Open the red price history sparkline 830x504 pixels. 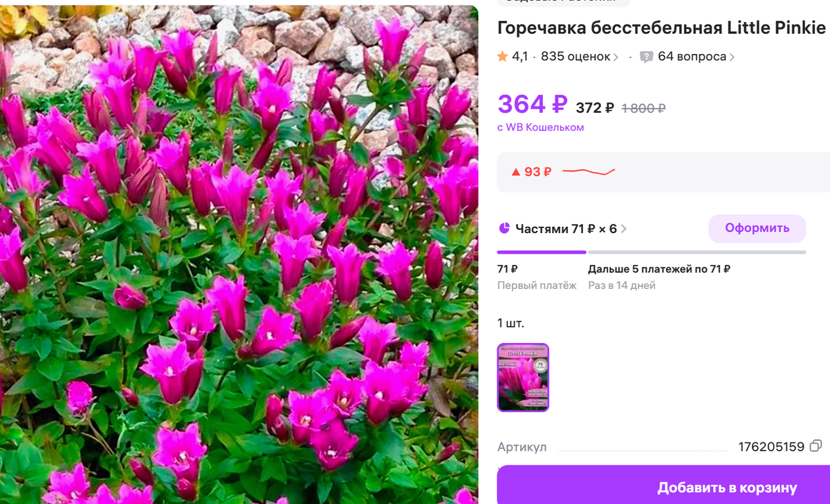[589, 171]
